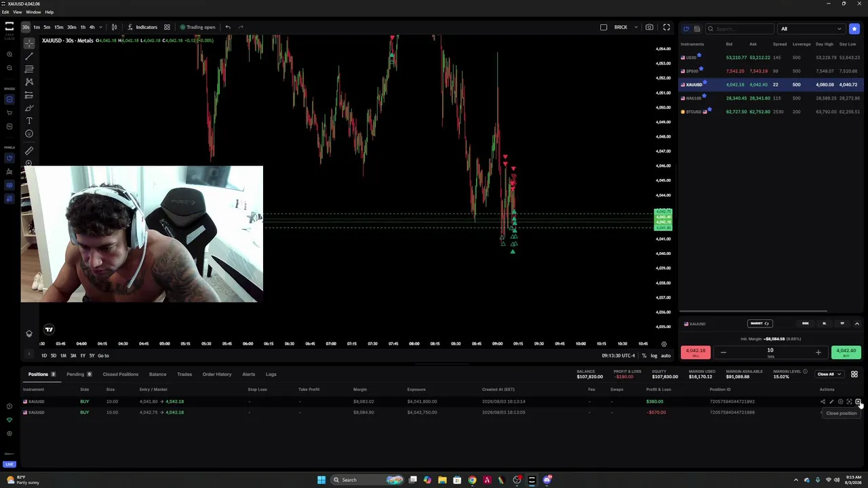Open the long/short position forecasting tool
Image resolution: width=868 pixels, height=488 pixels.
(29, 95)
